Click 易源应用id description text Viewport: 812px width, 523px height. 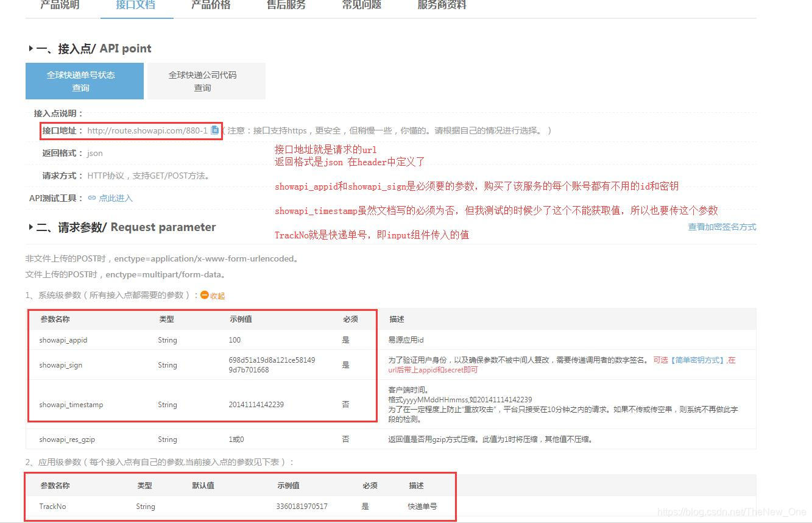tap(406, 340)
